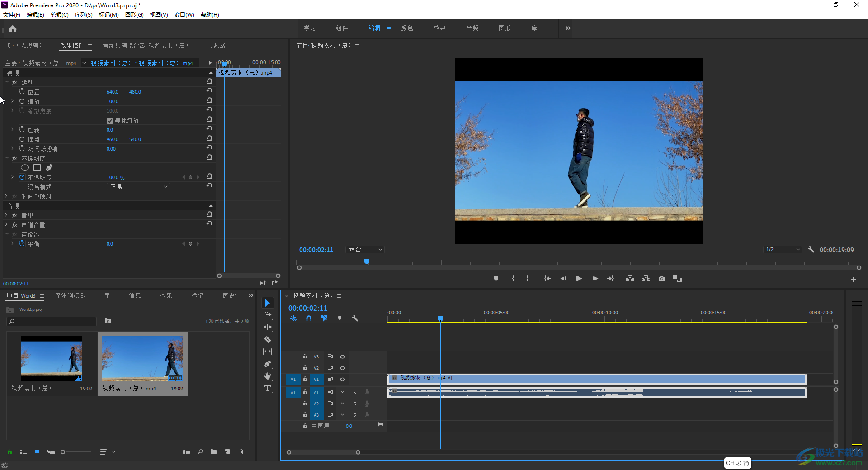Open zoom level Fit dropdown

pos(365,250)
